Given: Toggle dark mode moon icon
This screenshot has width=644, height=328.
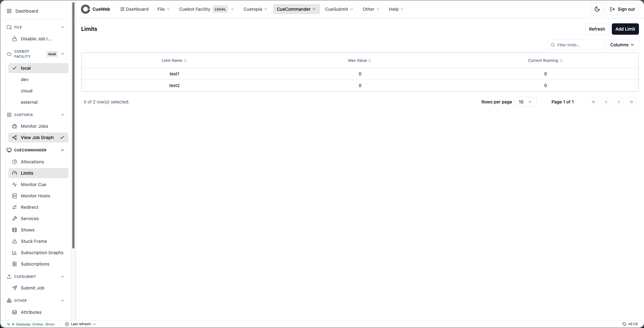Looking at the screenshot, I should tap(597, 9).
